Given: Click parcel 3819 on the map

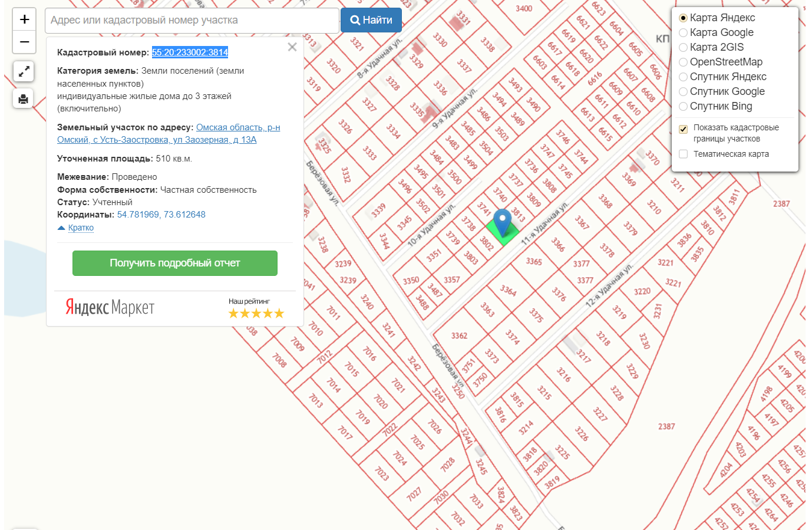Looking at the screenshot, I should pyautogui.click(x=552, y=483).
